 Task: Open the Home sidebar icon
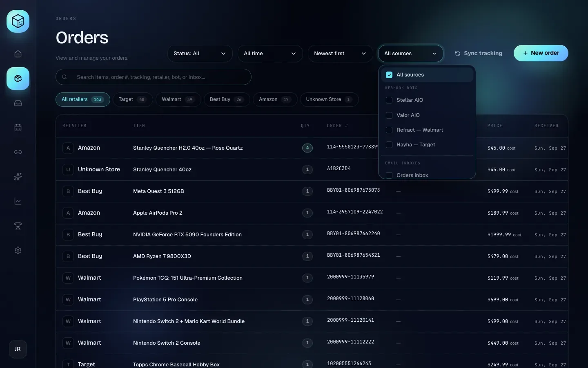click(18, 54)
